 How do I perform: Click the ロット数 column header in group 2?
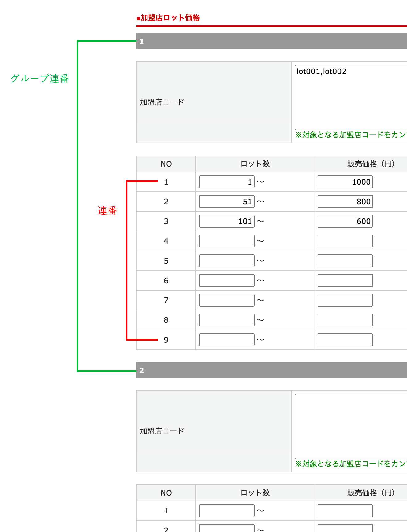pos(255,493)
